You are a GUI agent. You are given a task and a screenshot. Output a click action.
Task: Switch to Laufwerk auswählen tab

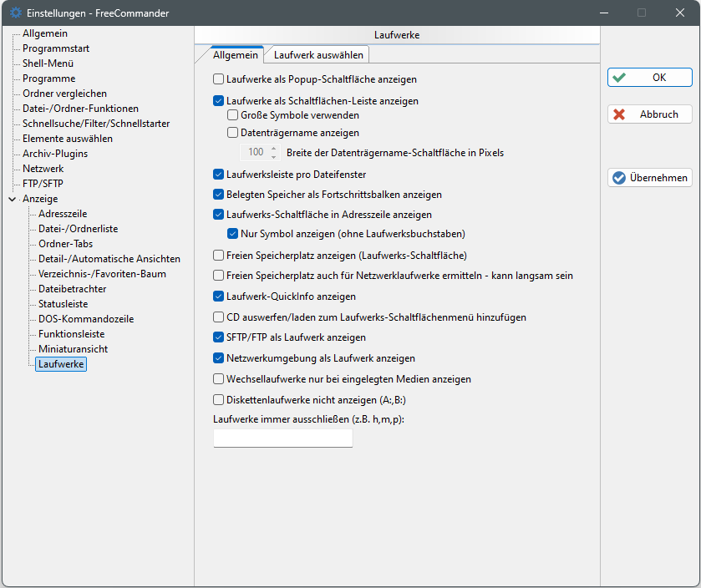[x=317, y=55]
